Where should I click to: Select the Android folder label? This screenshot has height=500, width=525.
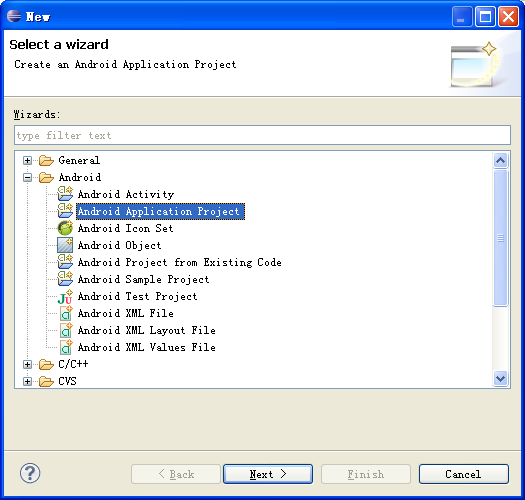(80, 177)
